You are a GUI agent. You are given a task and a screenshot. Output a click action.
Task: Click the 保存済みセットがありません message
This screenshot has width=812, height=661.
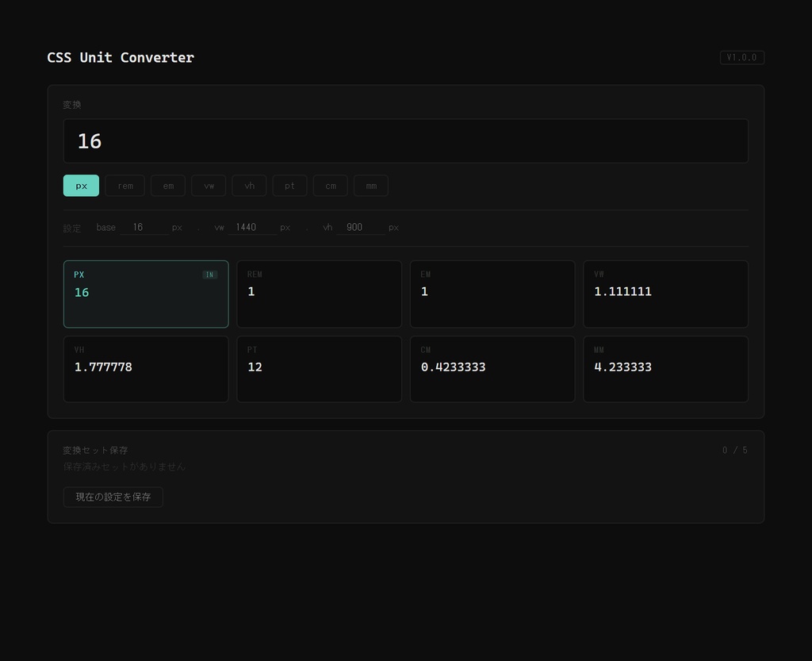click(x=124, y=467)
